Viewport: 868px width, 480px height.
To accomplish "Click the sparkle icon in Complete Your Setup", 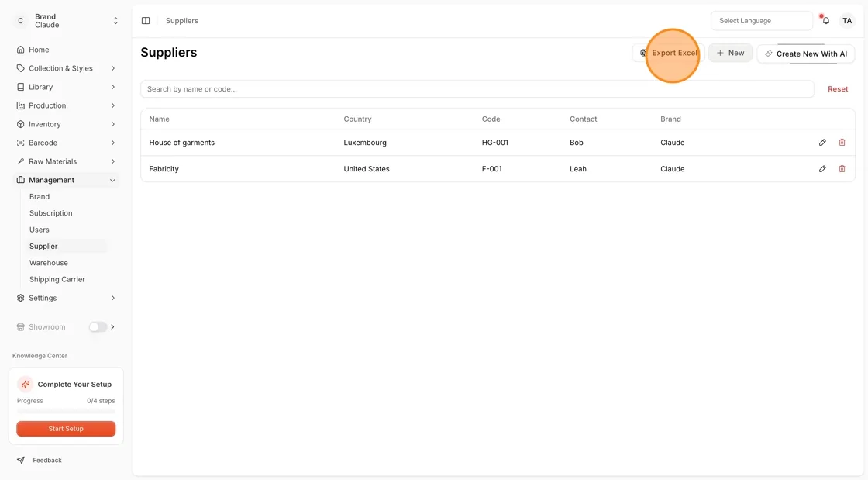I will 25,384.
